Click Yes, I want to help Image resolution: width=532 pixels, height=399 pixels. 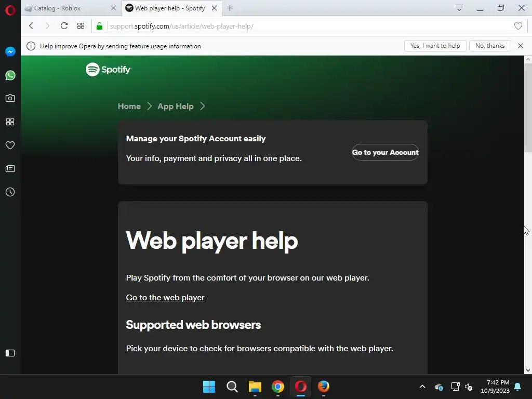click(x=435, y=46)
